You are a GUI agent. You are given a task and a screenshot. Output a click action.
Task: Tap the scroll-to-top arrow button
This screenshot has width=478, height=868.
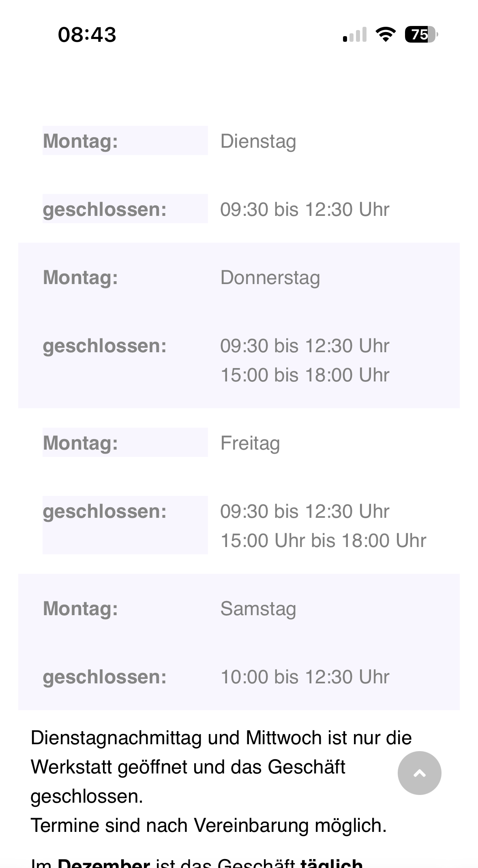click(x=419, y=773)
